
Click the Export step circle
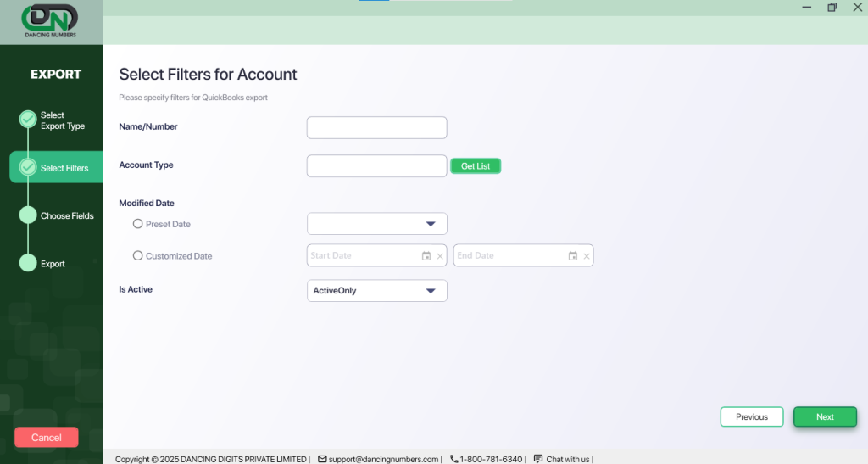28,263
